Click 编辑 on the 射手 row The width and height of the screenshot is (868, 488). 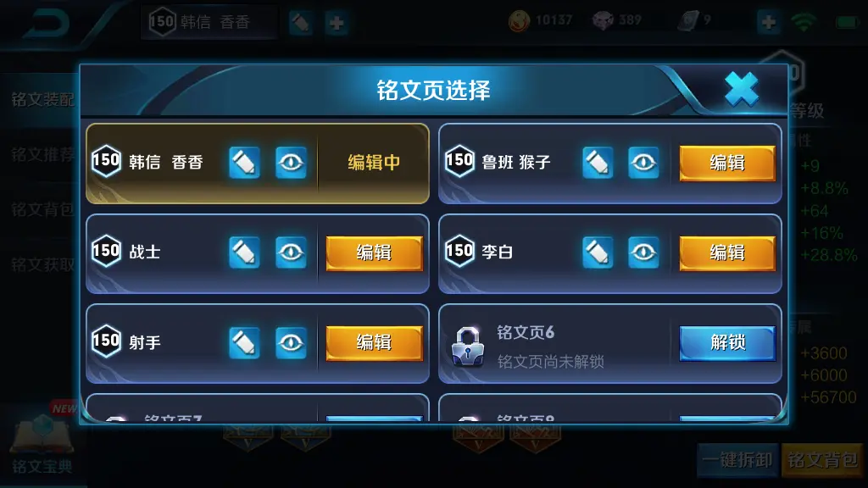374,343
